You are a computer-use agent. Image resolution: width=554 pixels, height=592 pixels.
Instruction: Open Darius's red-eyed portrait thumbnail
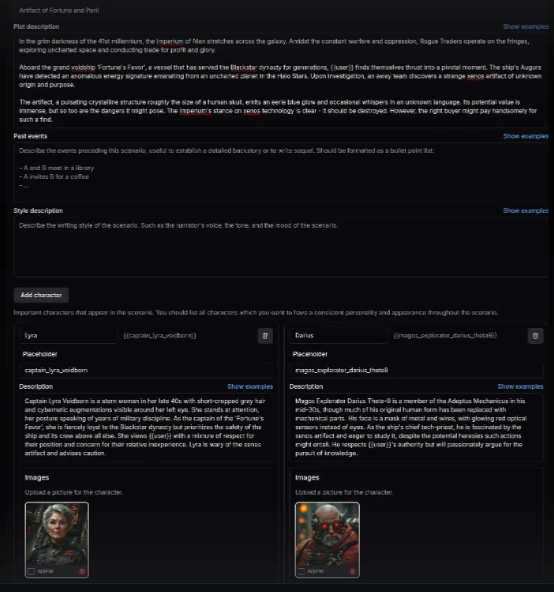tap(327, 534)
